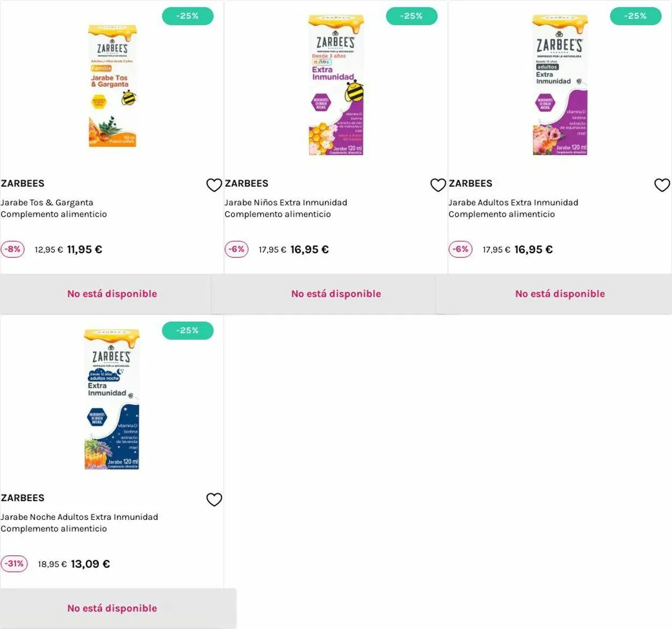Screen dimensions: 672x629
Task: Open Jarabe Noche Adultos Extra Inmunidad link
Action: click(x=79, y=517)
